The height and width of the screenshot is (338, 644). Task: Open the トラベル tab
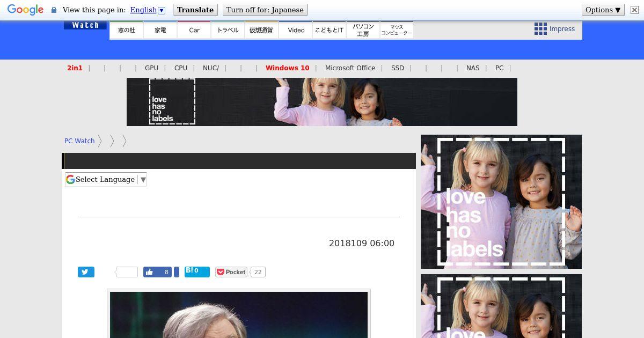[x=228, y=30]
